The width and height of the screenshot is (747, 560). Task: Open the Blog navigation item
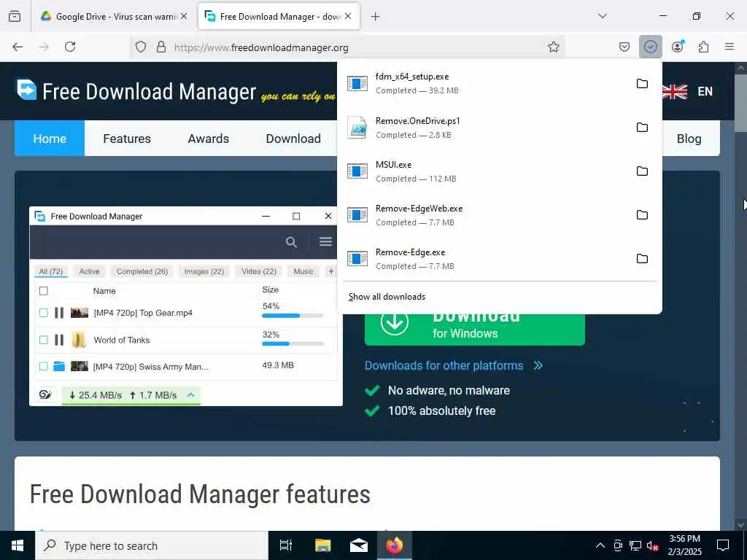coord(689,139)
